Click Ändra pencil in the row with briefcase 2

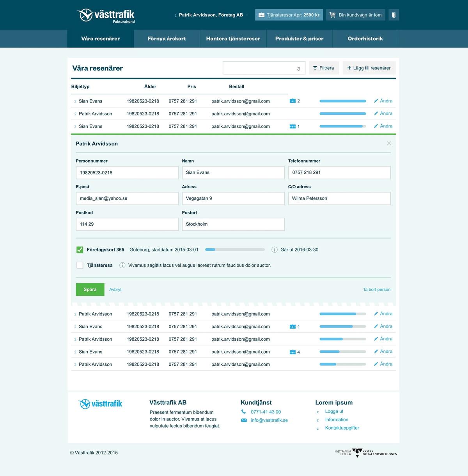coord(383,101)
